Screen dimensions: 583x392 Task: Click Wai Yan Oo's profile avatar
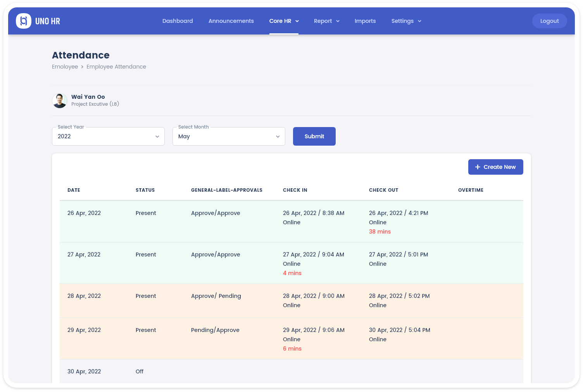pos(60,101)
